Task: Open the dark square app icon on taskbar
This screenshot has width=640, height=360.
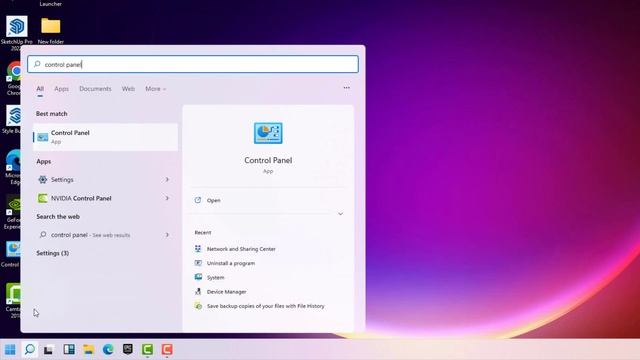Action: click(128, 349)
